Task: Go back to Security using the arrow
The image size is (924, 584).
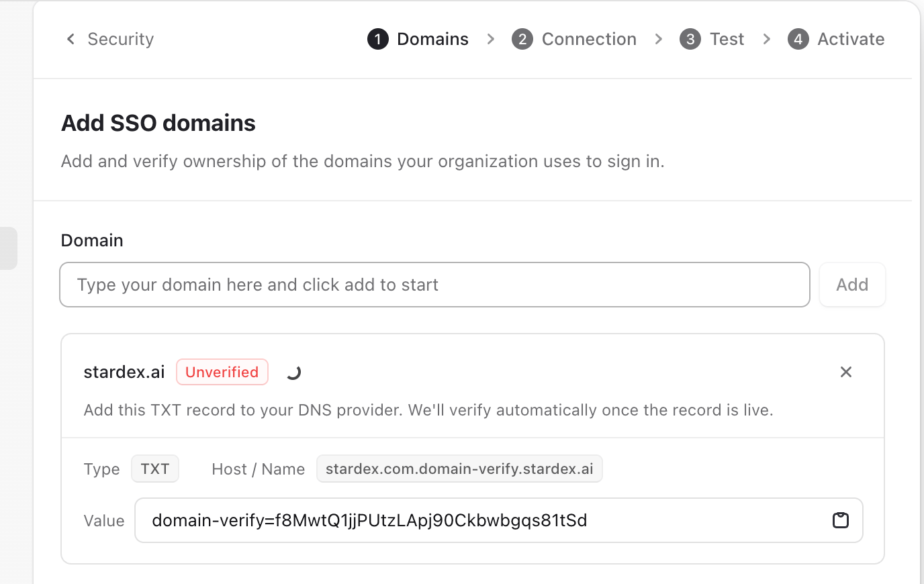Action: 71,39
